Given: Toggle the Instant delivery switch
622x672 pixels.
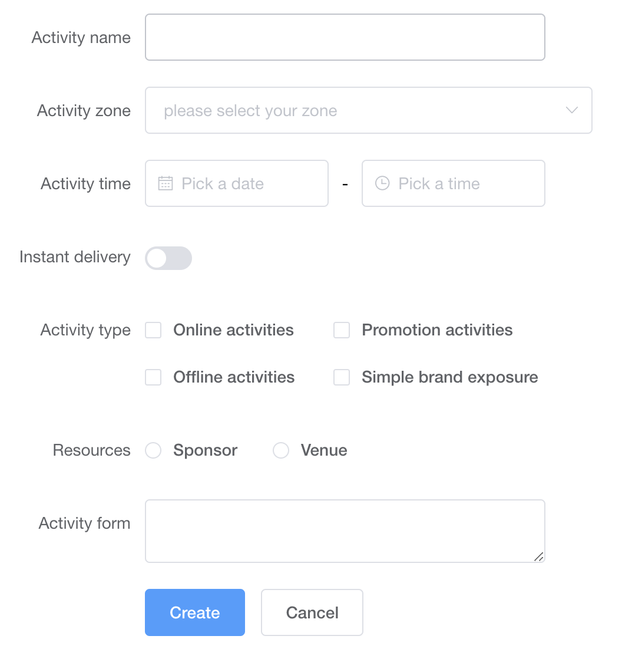Looking at the screenshot, I should 168,258.
